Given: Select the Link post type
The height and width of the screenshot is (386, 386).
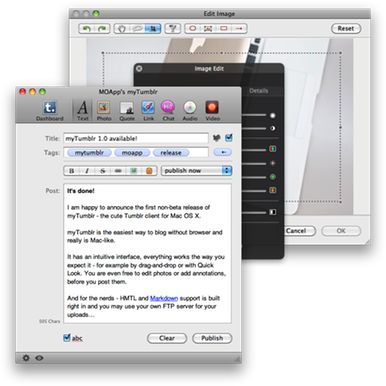Looking at the screenshot, I should coord(148,111).
